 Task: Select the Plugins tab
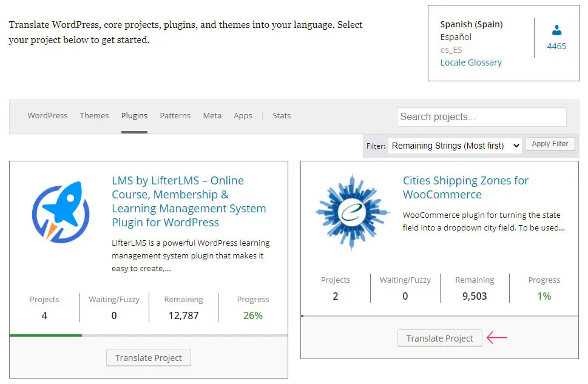(134, 115)
